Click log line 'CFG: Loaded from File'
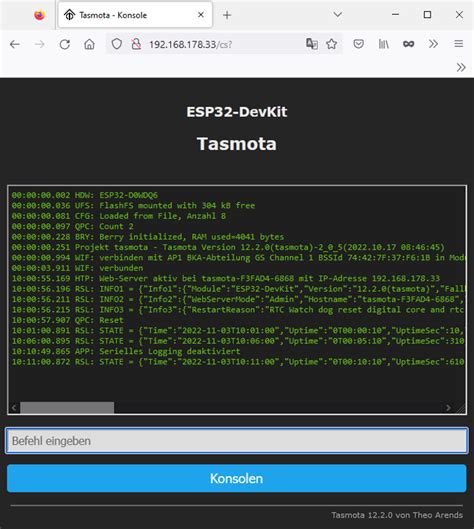The image size is (474, 529). pyautogui.click(x=119, y=216)
